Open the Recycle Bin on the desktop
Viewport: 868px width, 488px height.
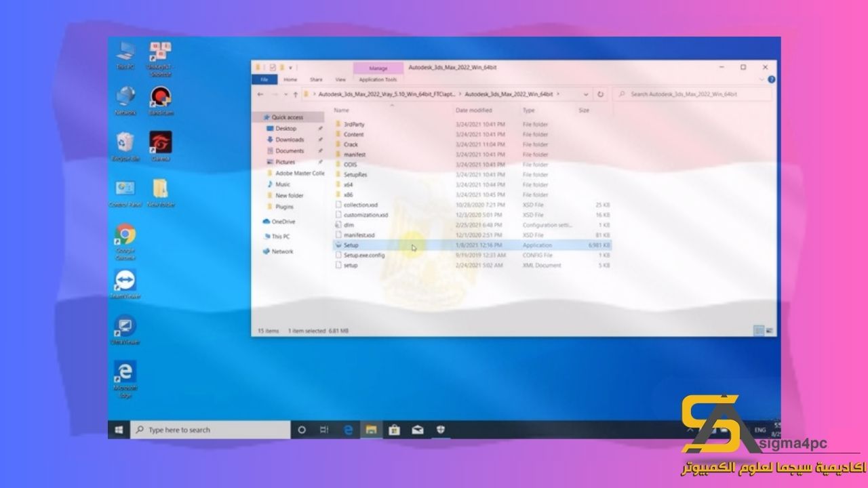click(x=125, y=146)
